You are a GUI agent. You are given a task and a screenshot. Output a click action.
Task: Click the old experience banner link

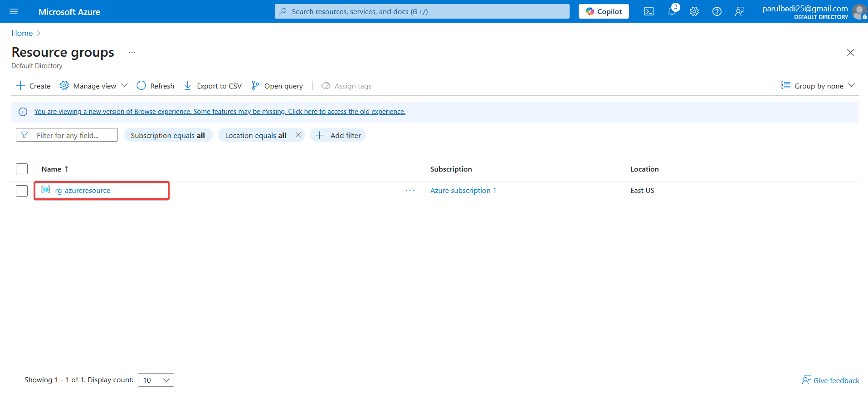point(220,112)
